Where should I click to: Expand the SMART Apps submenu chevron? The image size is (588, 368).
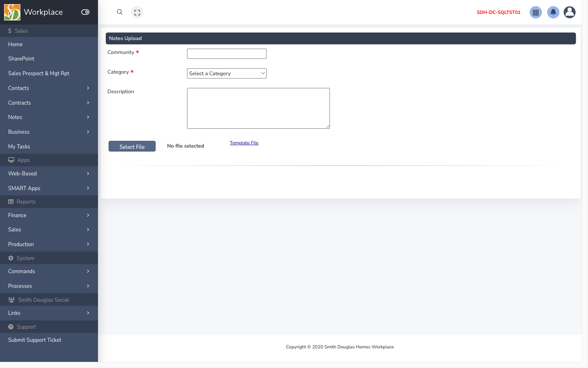[x=88, y=188]
